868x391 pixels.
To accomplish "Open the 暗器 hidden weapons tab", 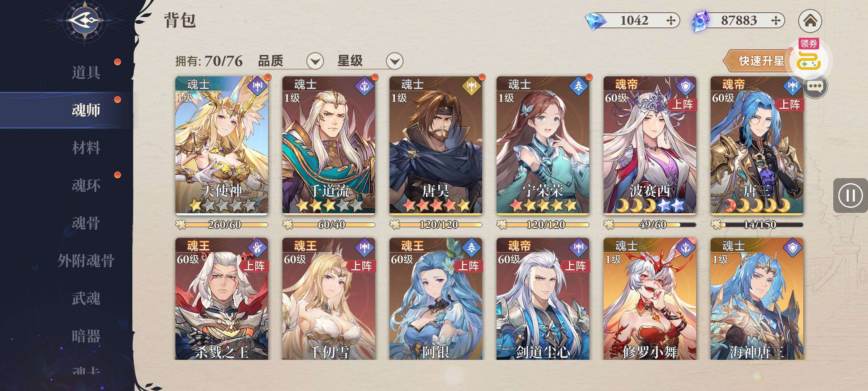I will click(x=86, y=336).
